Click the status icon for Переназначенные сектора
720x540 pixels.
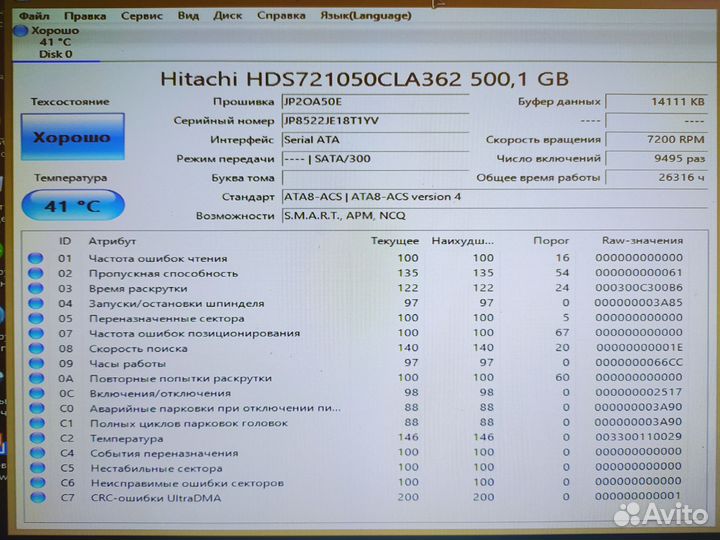pos(36,318)
